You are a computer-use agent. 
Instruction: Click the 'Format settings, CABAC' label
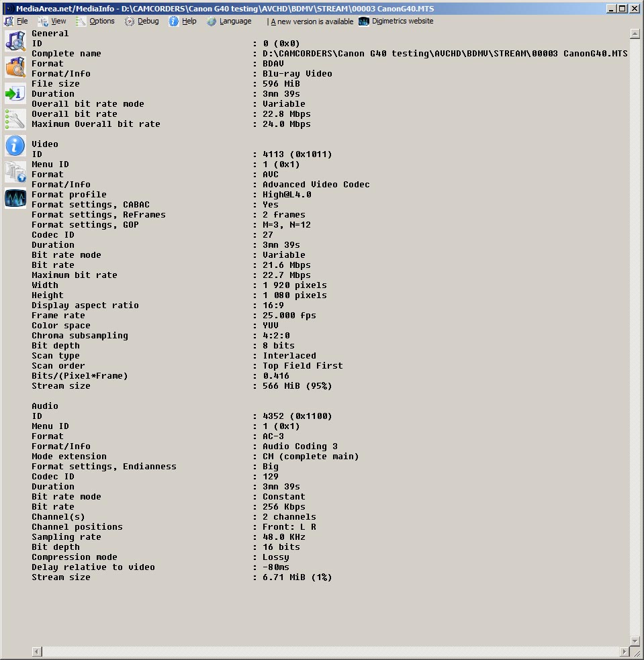[91, 205]
